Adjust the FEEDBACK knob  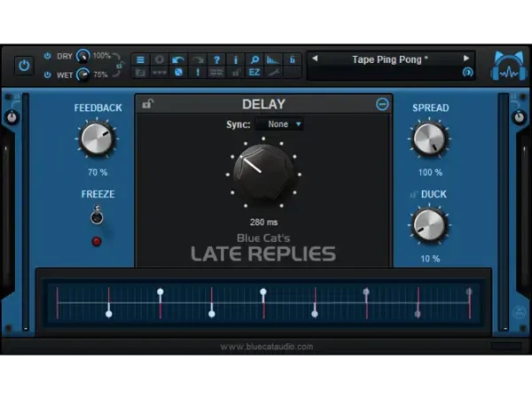pos(97,139)
